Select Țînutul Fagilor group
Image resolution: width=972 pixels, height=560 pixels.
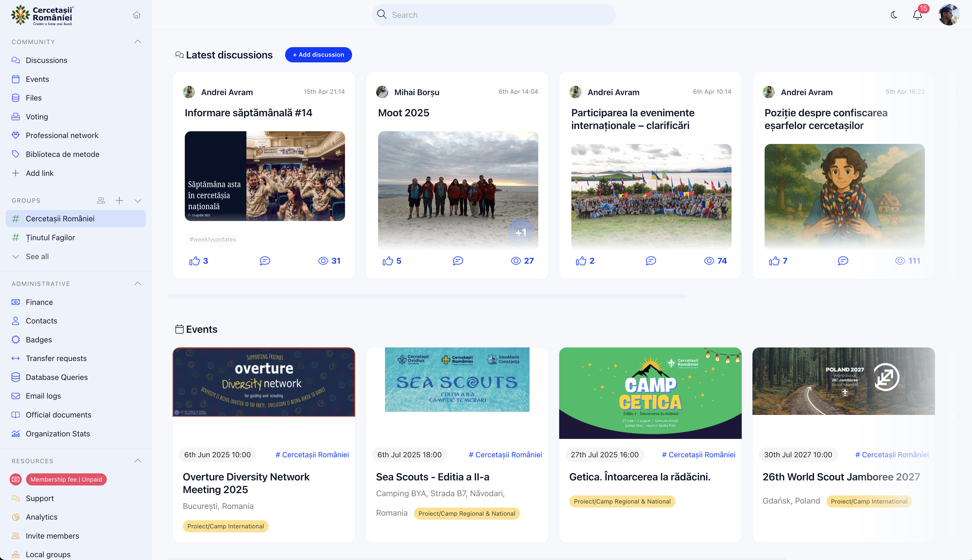point(50,238)
